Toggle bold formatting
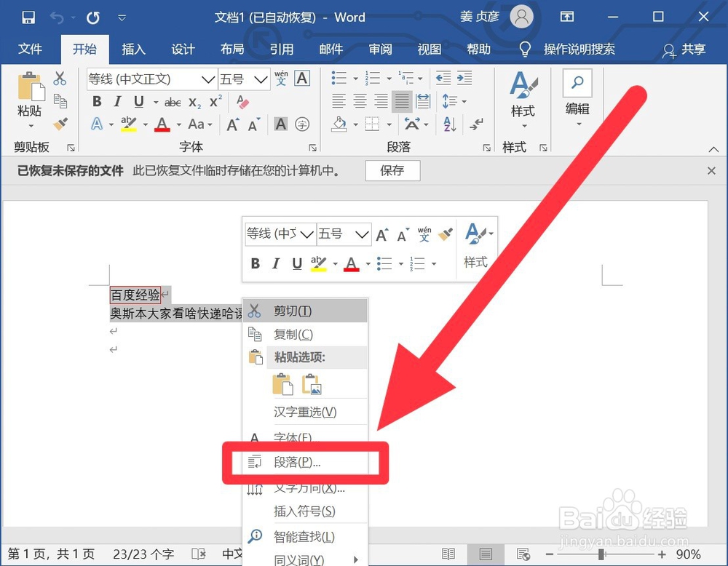The height and width of the screenshot is (566, 728). pos(95,101)
